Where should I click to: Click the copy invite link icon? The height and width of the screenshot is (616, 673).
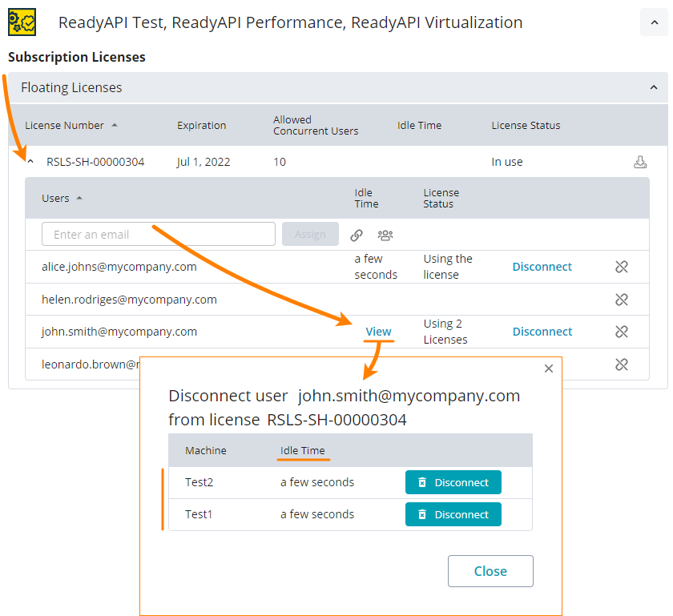coord(358,234)
